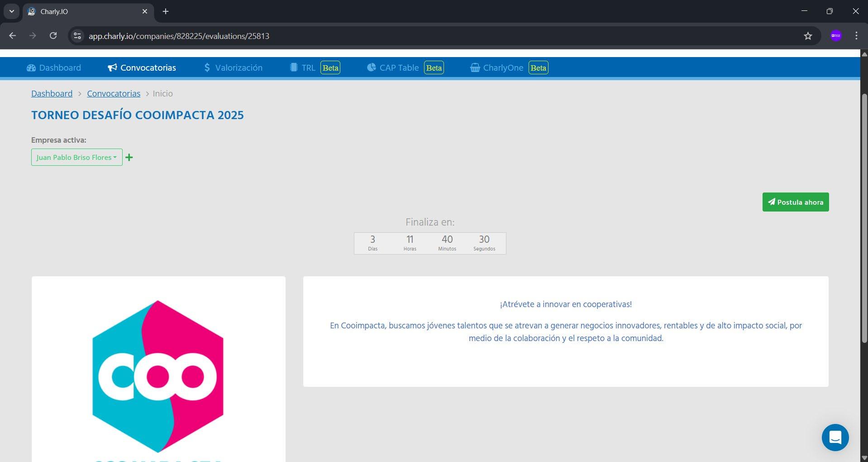Click the Días countdown value
Image resolution: width=868 pixels, height=462 pixels.
coord(372,239)
